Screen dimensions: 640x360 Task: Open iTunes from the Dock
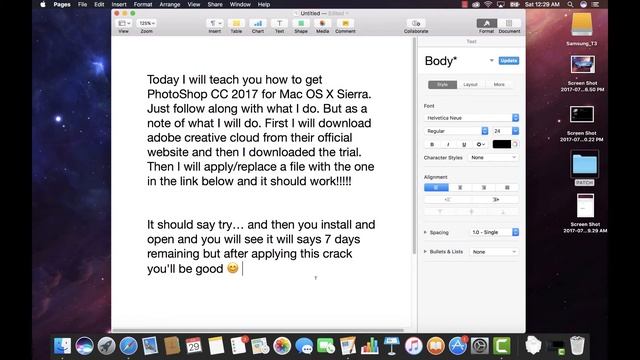pos(413,346)
